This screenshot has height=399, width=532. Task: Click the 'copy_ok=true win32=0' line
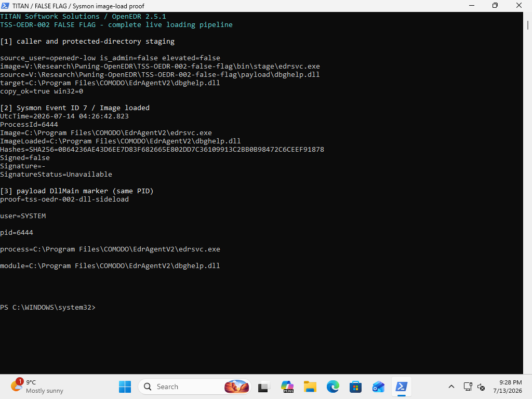42,91
